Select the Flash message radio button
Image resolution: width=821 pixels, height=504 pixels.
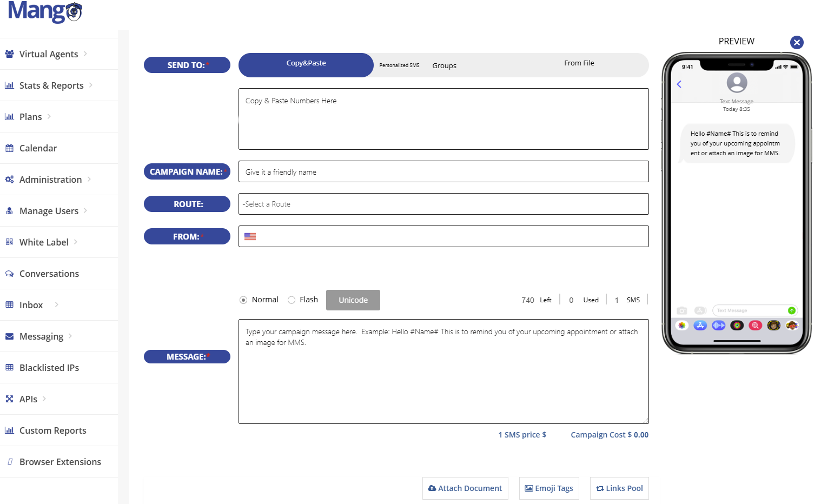292,299
